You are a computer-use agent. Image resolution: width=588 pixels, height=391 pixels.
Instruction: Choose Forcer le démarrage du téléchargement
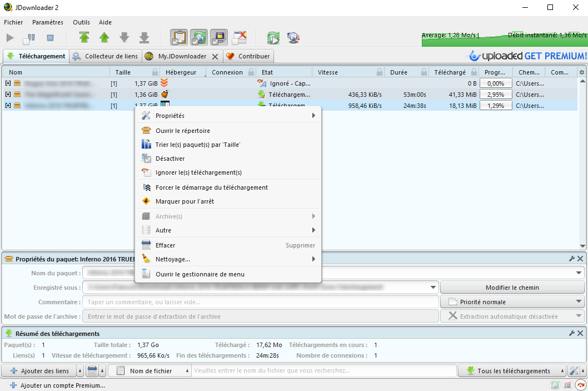click(228, 187)
